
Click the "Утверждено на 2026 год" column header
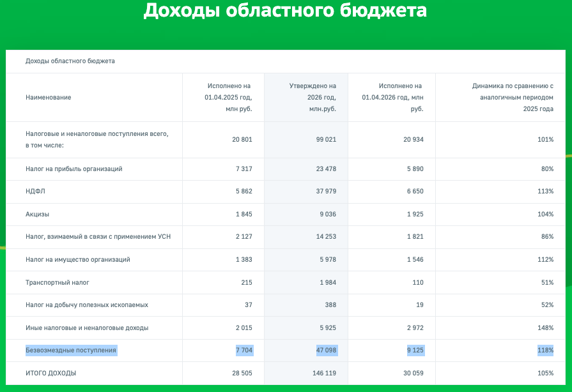[x=313, y=97]
